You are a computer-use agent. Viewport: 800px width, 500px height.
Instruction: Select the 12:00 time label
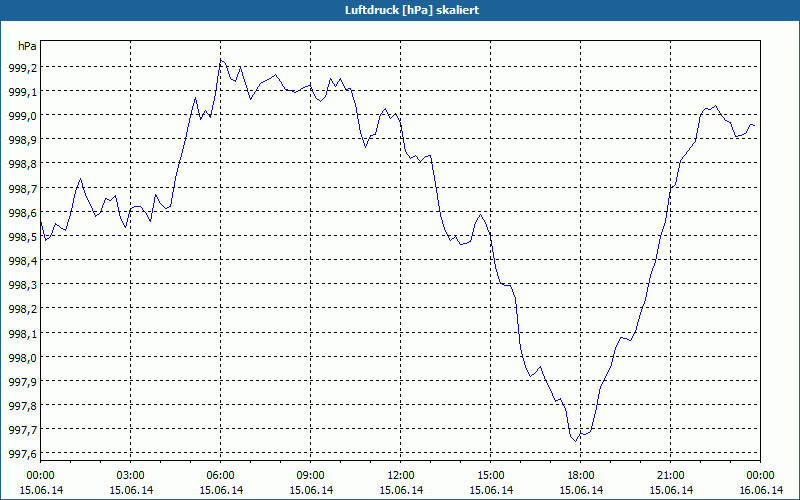point(401,476)
